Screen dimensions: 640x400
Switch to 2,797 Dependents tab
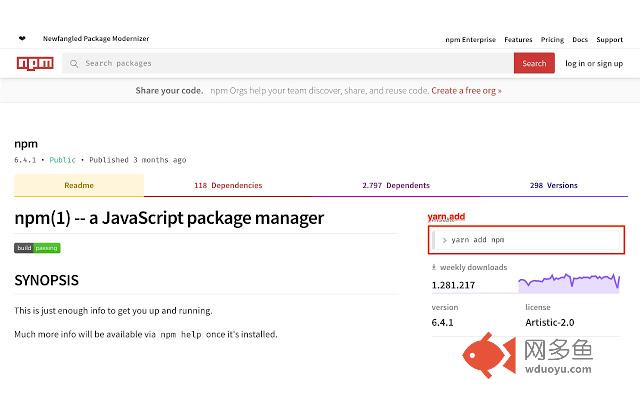[396, 185]
